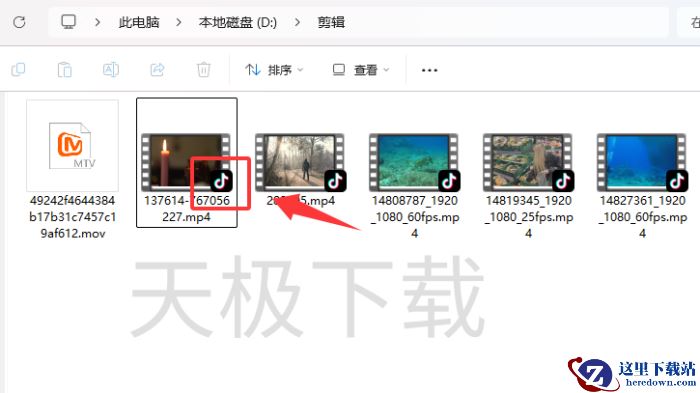
Task: Select file name 49242f4644384b17b31c7457c19af612.mov
Action: (72, 217)
